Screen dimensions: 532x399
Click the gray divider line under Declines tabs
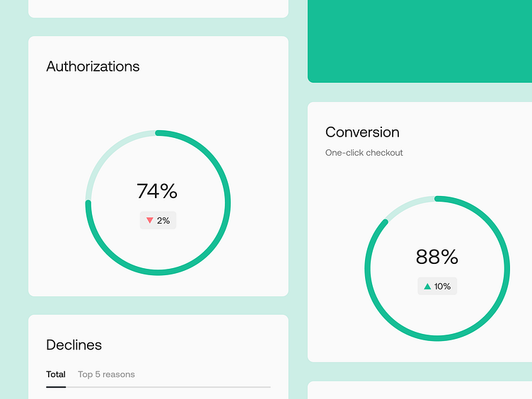(x=184, y=387)
